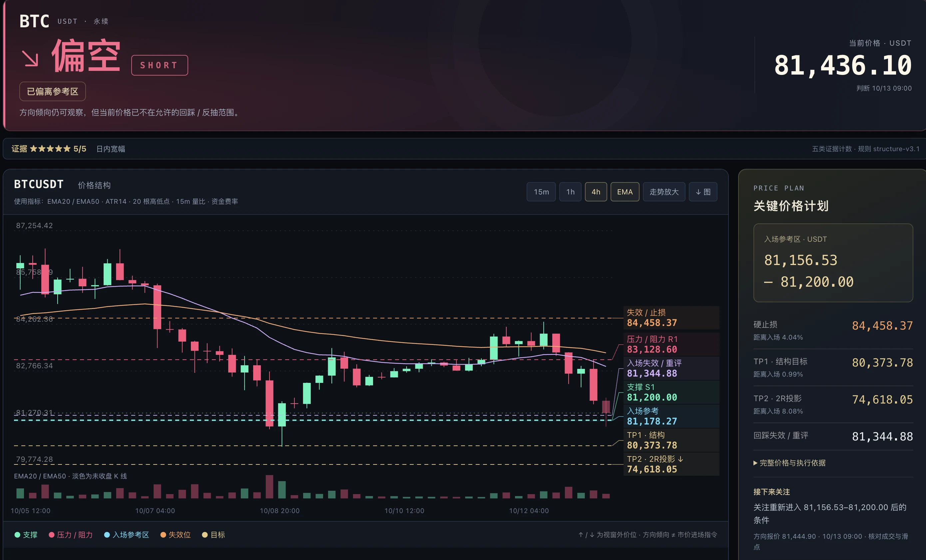Image resolution: width=926 pixels, height=560 pixels.
Task: Select the 4h timeframe
Action: [x=596, y=192]
